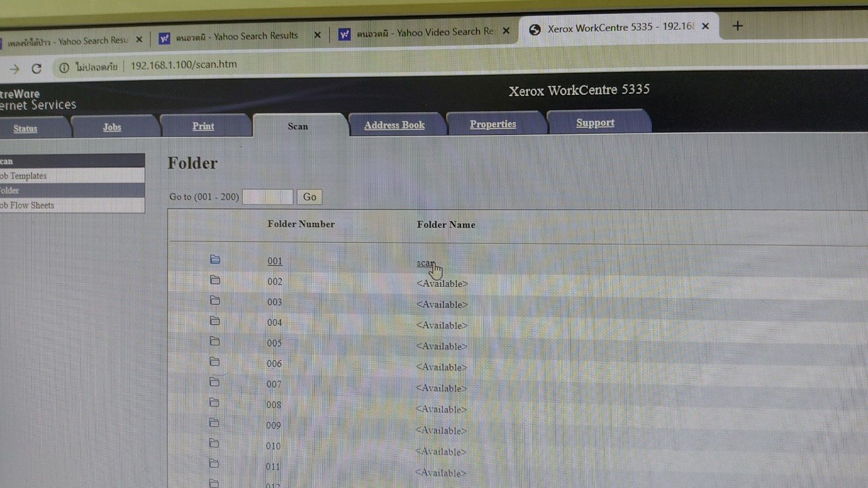Select Job Flow Sheets in sidebar
This screenshot has height=488, width=868.
(x=27, y=206)
